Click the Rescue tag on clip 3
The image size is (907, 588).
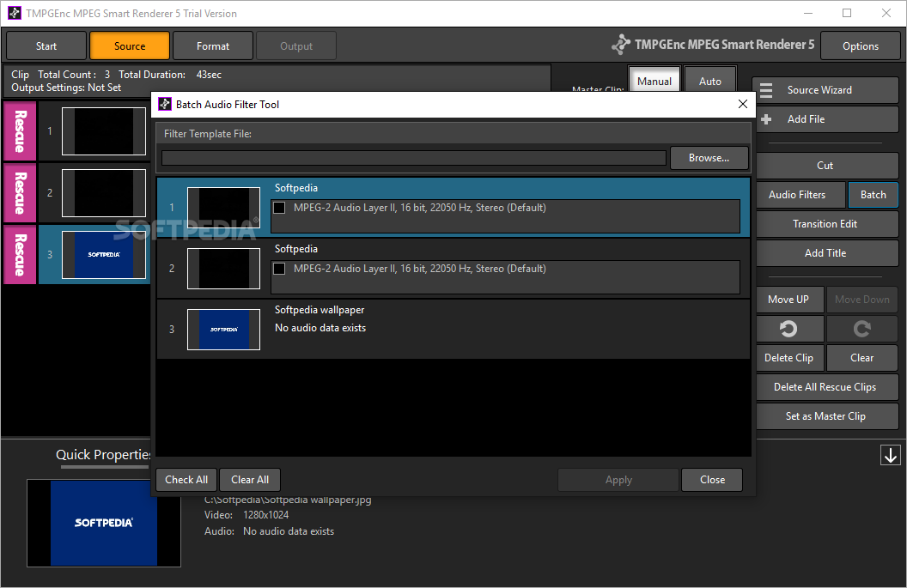point(21,254)
